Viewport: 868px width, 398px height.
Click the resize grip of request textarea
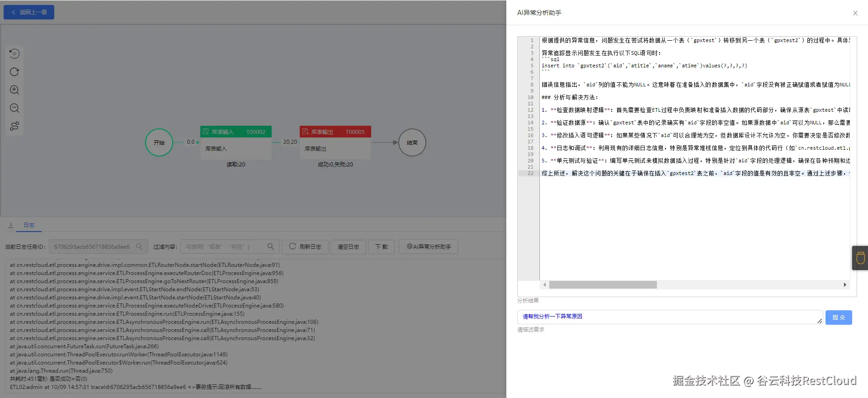[820, 321]
